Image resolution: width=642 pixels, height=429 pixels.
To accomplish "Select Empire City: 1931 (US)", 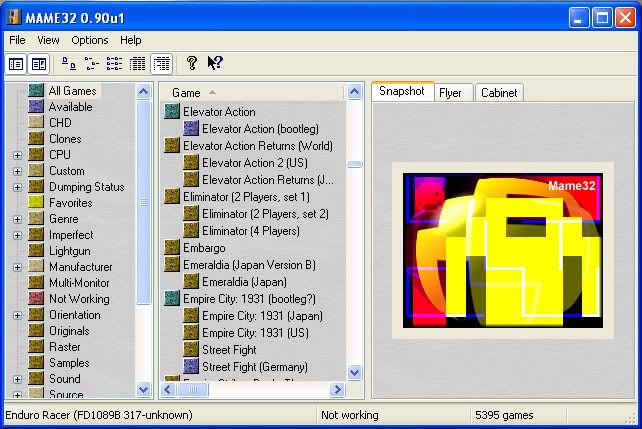I will [255, 333].
